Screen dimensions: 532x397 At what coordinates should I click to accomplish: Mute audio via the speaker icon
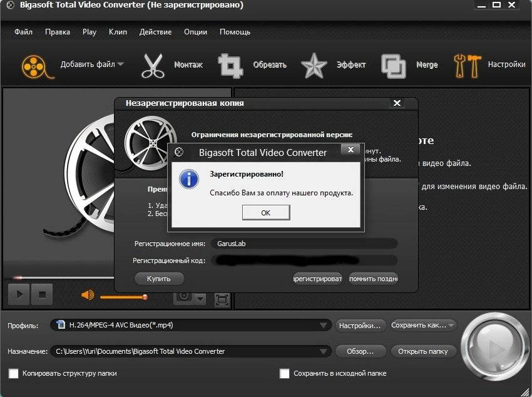[x=88, y=295]
